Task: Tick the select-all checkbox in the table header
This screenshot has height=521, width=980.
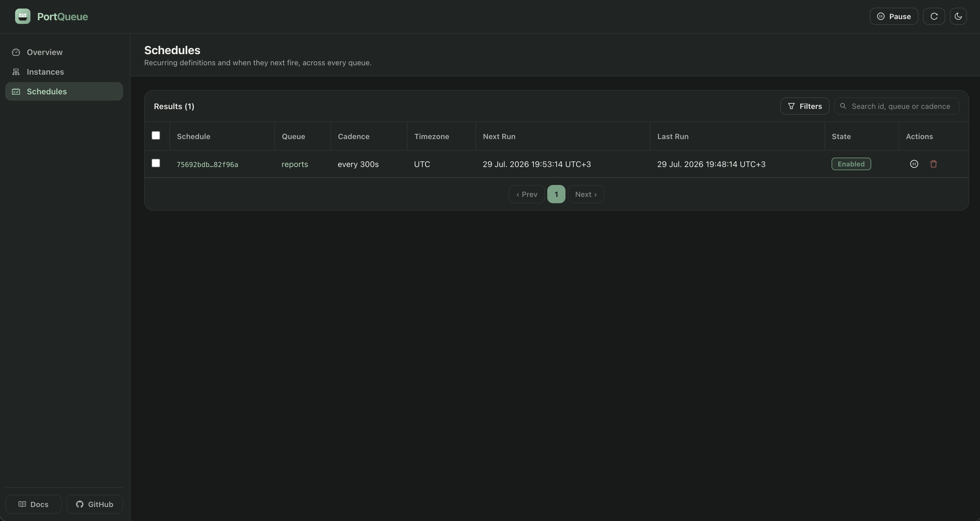Action: pyautogui.click(x=156, y=135)
